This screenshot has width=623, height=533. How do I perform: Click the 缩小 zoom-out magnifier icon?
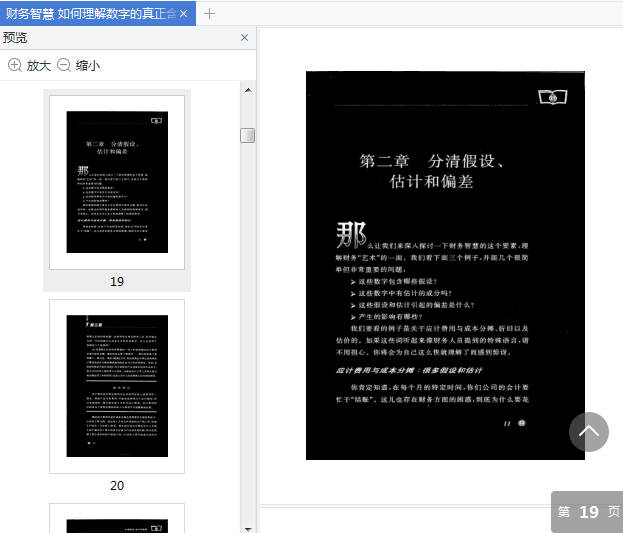[64, 66]
